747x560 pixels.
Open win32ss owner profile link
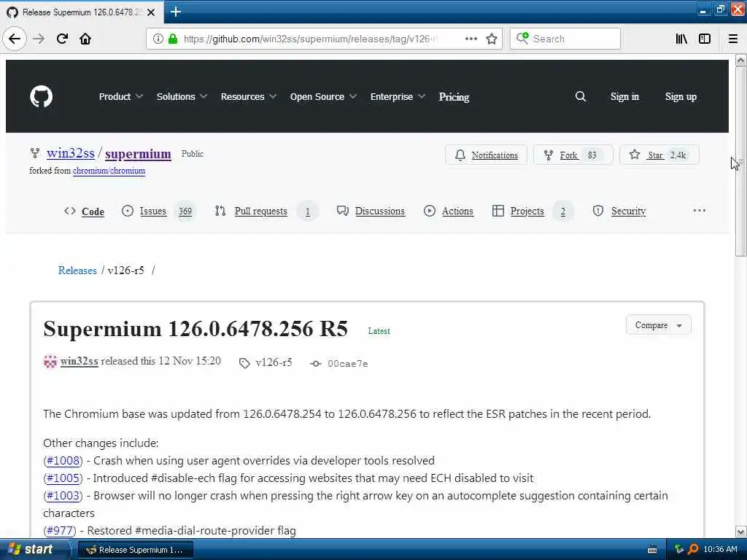[71, 153]
